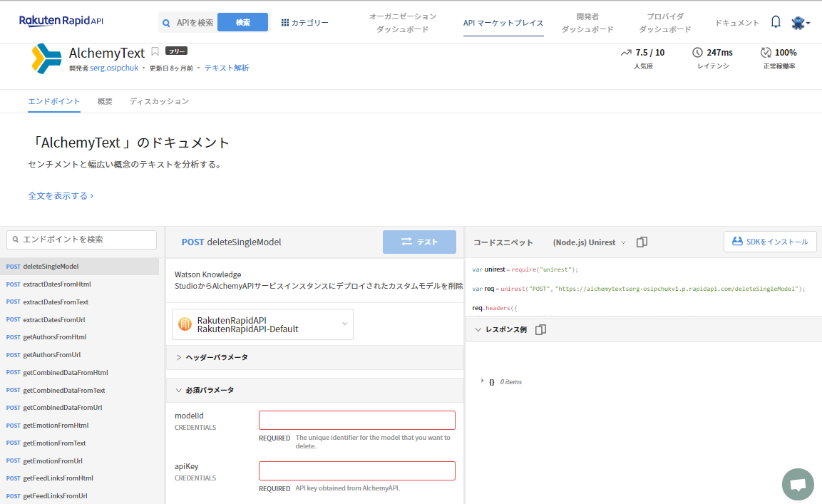Switch to the 概要 tab

tap(105, 101)
